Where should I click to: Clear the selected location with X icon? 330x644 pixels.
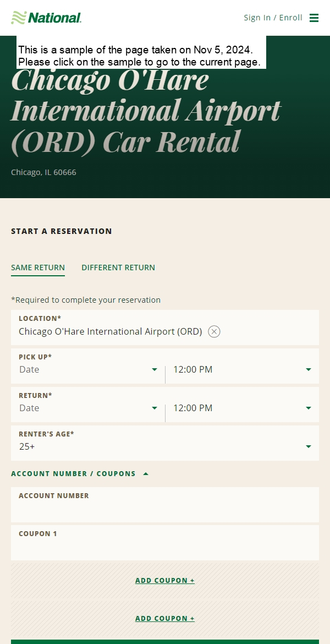(214, 331)
